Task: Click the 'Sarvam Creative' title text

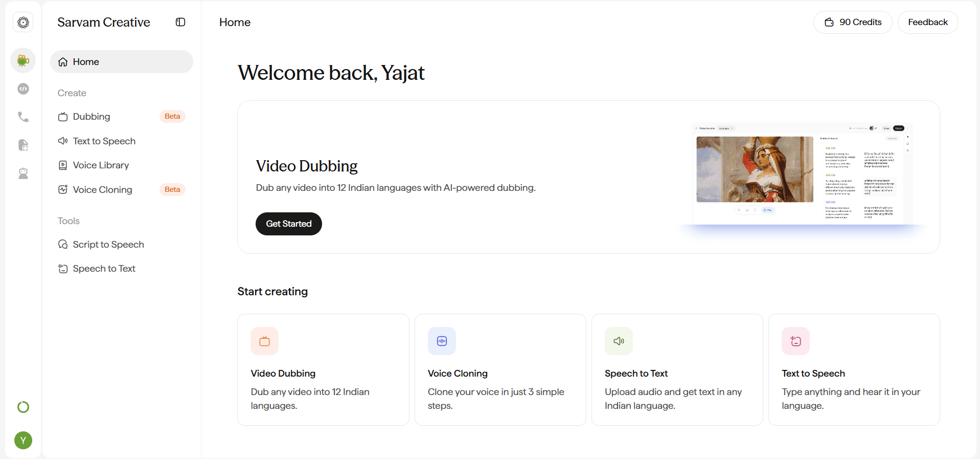Action: click(104, 23)
